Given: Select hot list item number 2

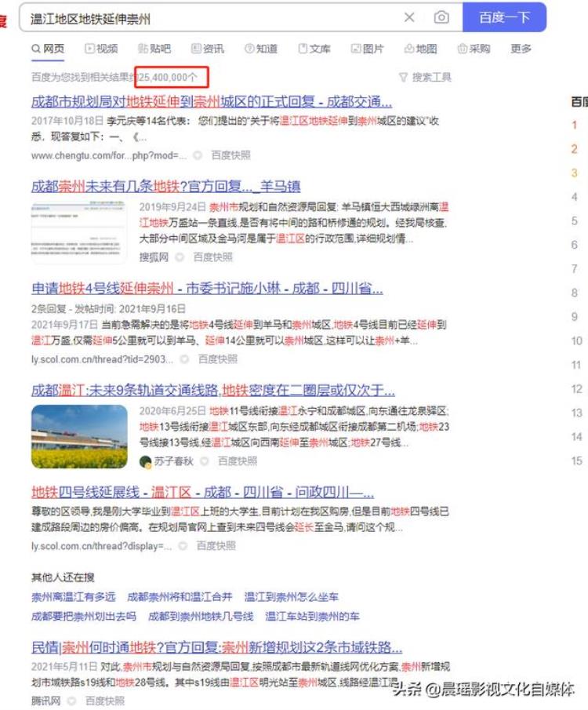Looking at the screenshot, I should click(x=575, y=149).
